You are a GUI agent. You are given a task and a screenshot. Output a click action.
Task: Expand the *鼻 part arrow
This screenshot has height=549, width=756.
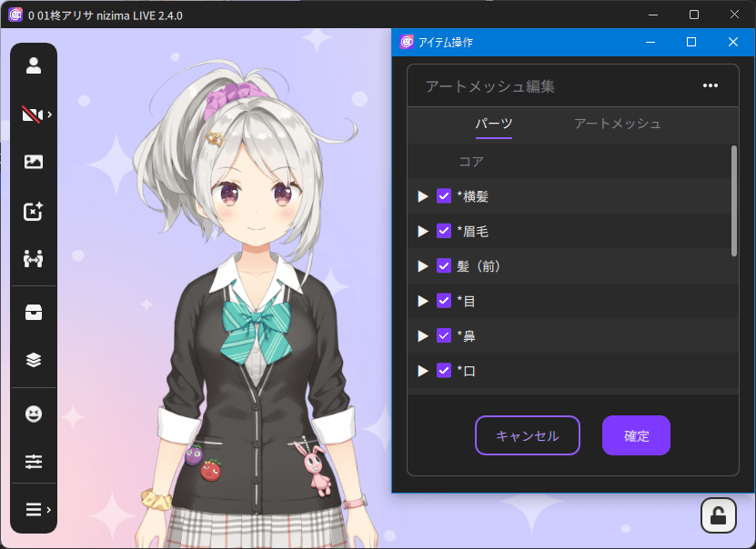click(x=422, y=336)
